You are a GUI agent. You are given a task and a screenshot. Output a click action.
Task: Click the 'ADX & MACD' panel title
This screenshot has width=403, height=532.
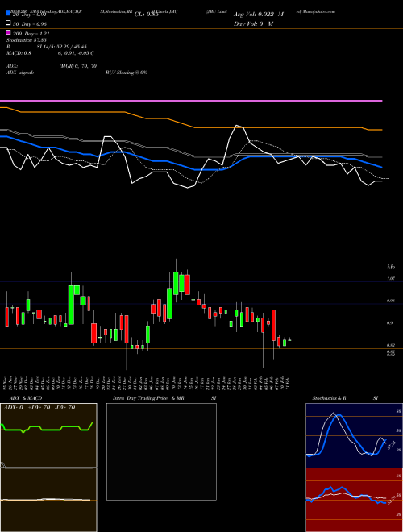[x=26, y=398]
